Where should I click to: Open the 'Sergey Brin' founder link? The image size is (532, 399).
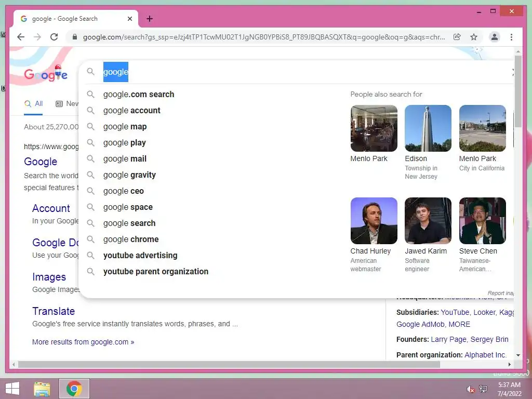(x=489, y=339)
